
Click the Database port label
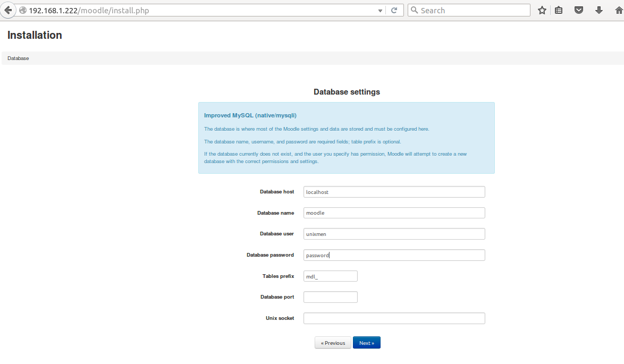277,297
